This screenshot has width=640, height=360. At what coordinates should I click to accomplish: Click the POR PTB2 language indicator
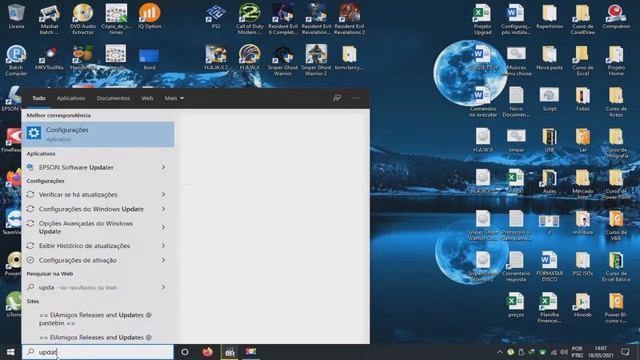577,352
